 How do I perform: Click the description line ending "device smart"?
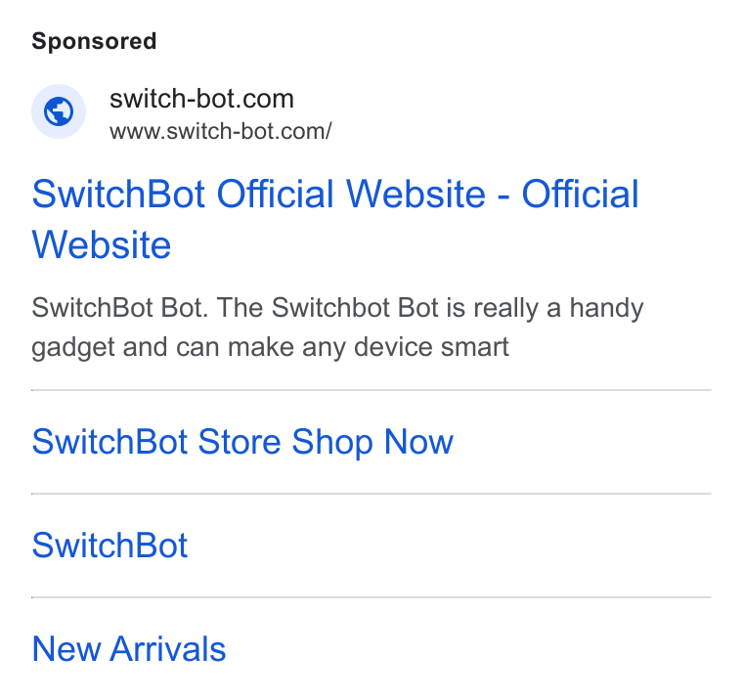tap(270, 347)
